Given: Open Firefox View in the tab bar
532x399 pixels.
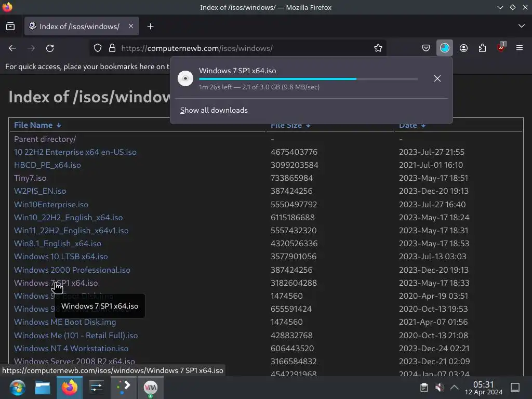Looking at the screenshot, I should tap(10, 26).
